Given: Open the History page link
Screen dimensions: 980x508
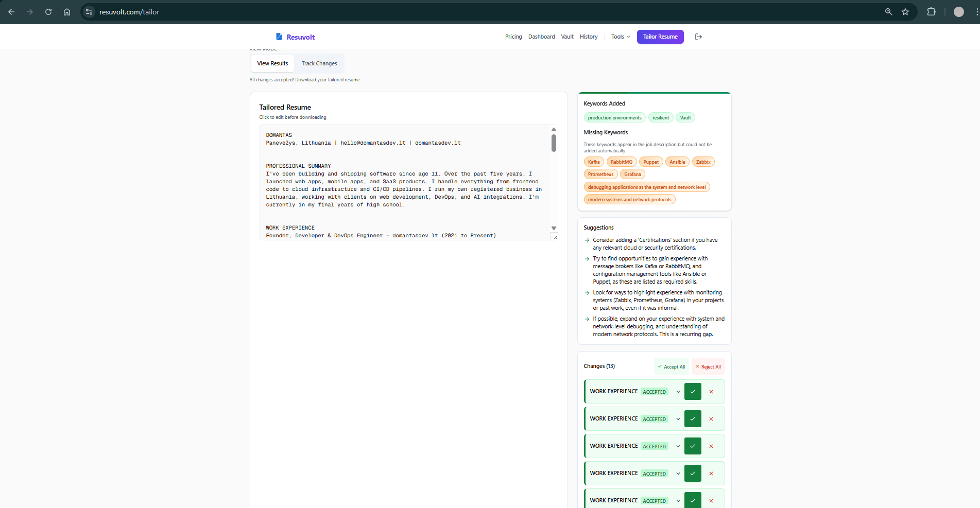Looking at the screenshot, I should coord(588,37).
